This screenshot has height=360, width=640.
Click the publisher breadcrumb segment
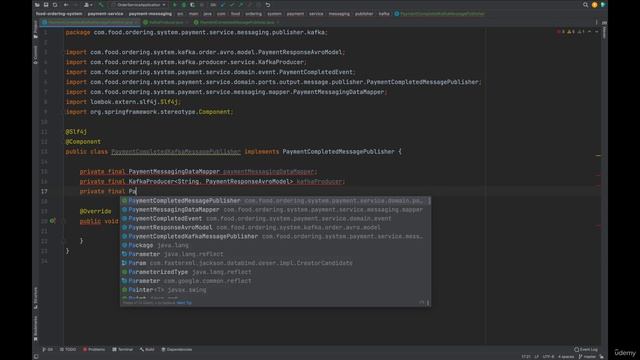click(364, 14)
